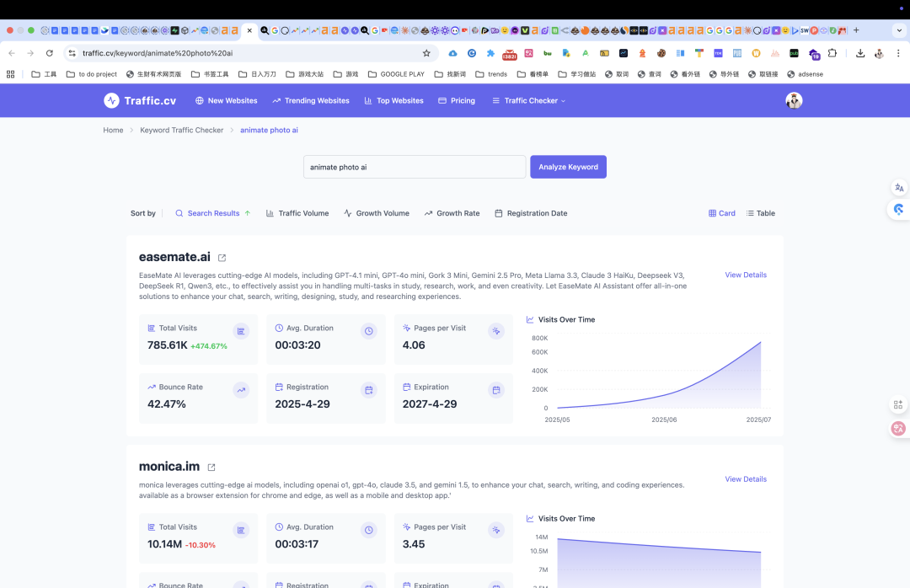Click the Keyword Traffic Checker breadcrumb
The width and height of the screenshot is (910, 588).
click(x=182, y=130)
